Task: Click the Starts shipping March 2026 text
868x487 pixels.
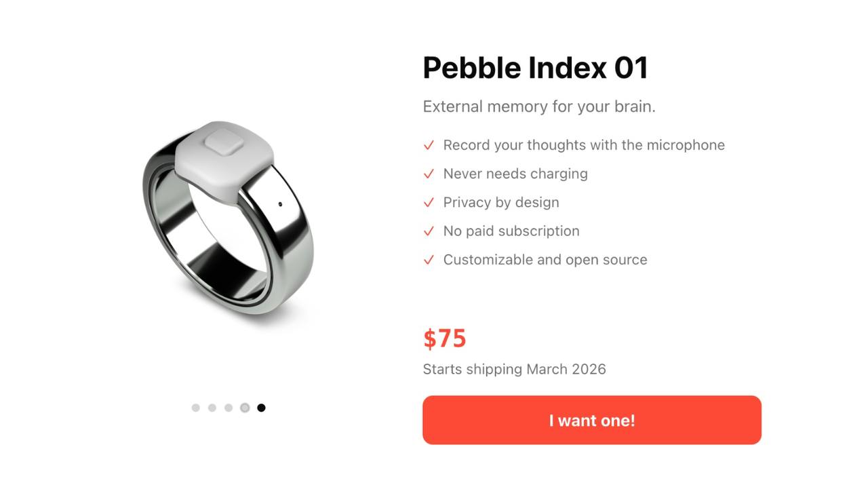Action: [x=514, y=369]
